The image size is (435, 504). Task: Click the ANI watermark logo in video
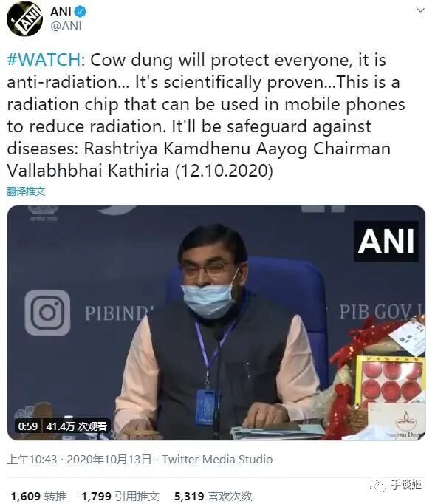386,241
